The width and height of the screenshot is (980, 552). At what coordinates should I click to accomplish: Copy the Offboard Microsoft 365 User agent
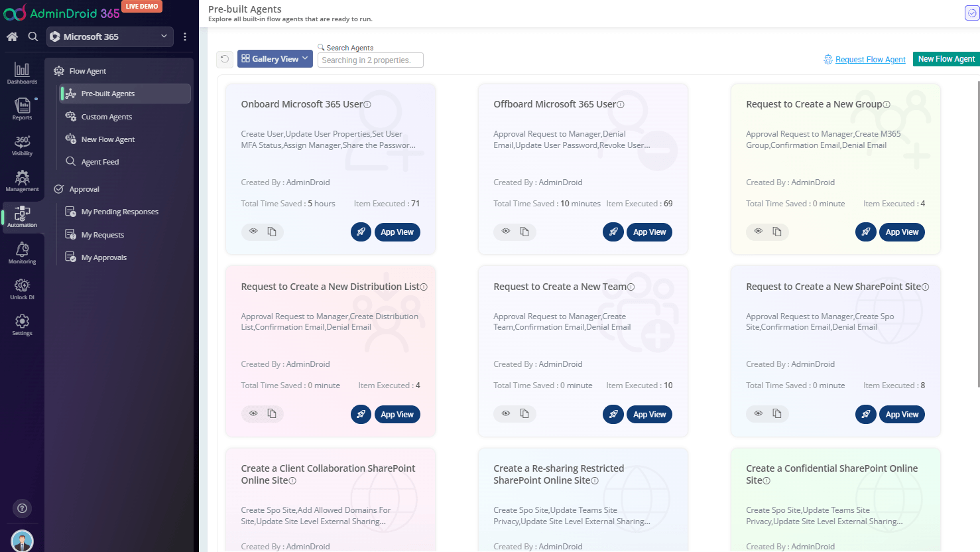[524, 232]
